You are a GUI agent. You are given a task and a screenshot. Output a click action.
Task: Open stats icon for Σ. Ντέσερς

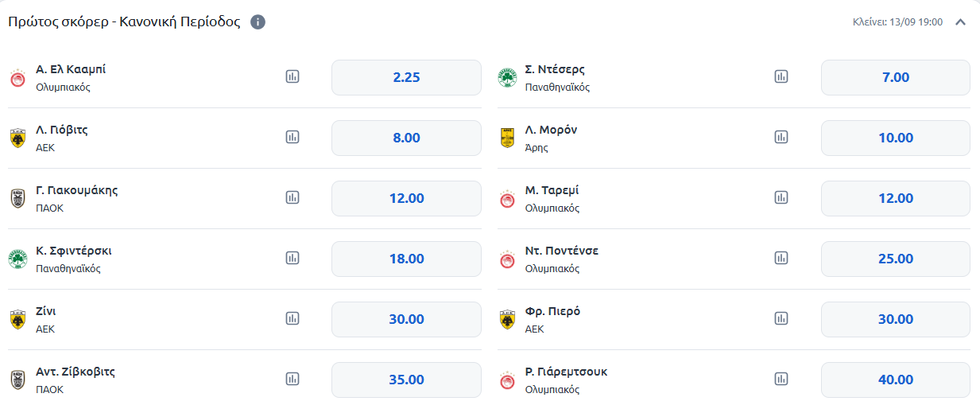[781, 76]
